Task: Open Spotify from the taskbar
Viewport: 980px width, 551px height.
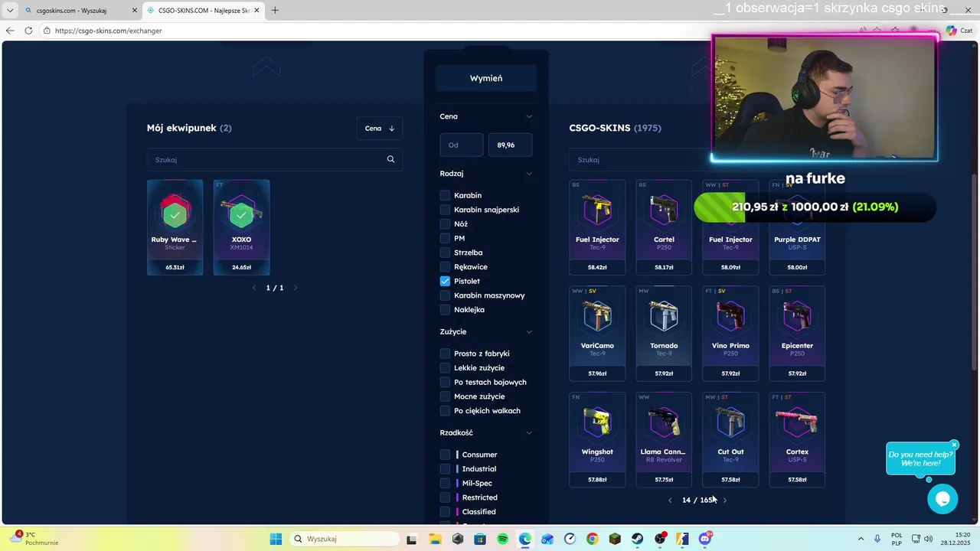Action: point(502,539)
